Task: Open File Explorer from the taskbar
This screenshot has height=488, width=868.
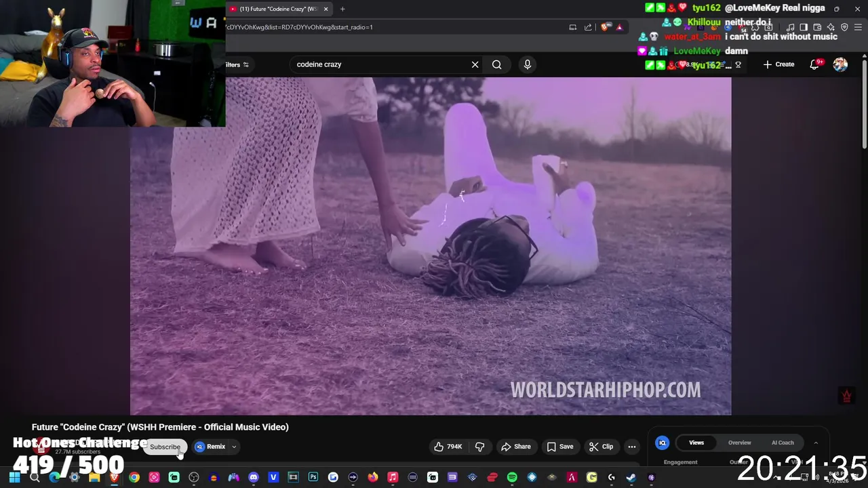Action: [x=94, y=478]
